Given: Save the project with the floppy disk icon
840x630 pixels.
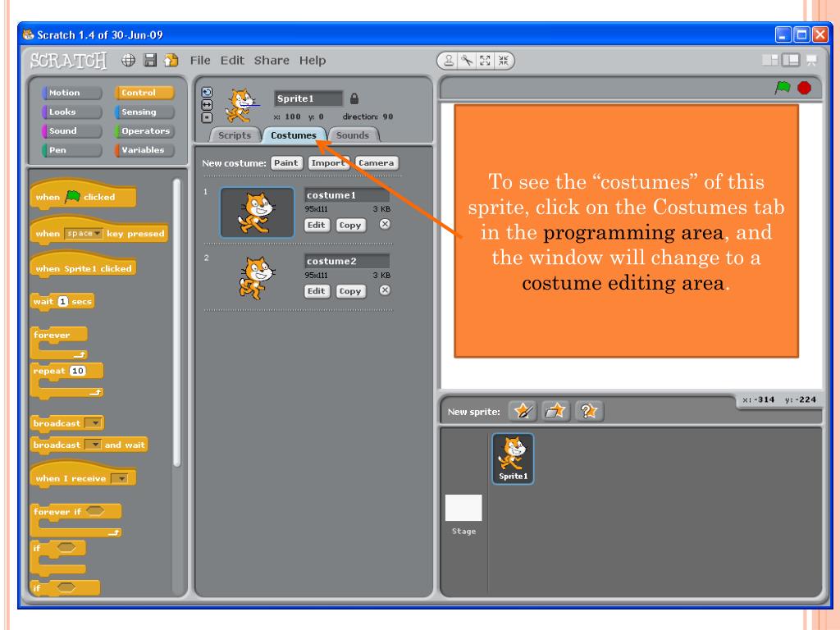Looking at the screenshot, I should coord(151,61).
